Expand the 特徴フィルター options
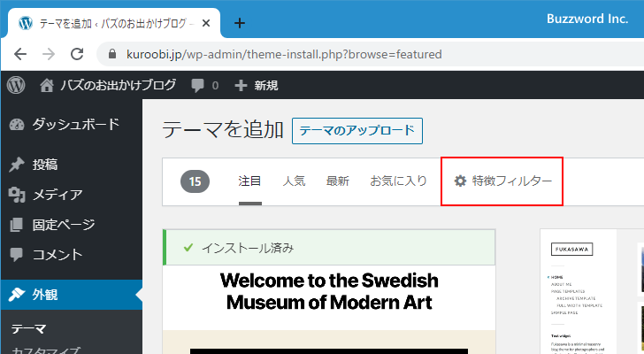The image size is (644, 354). (502, 181)
